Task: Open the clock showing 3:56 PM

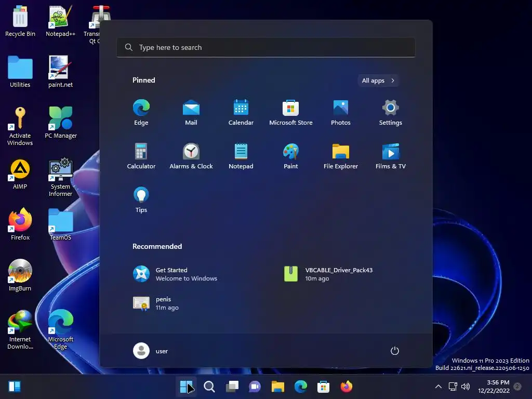Action: click(x=494, y=387)
